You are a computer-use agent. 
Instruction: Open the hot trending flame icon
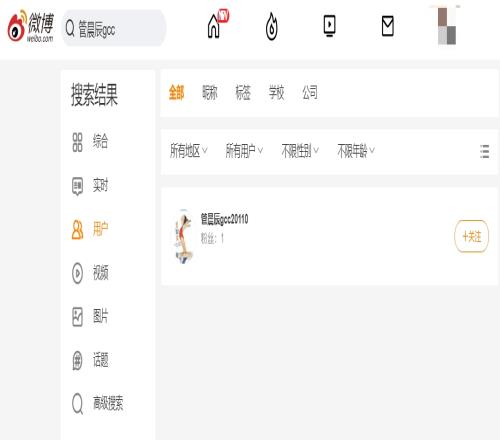pos(272,26)
